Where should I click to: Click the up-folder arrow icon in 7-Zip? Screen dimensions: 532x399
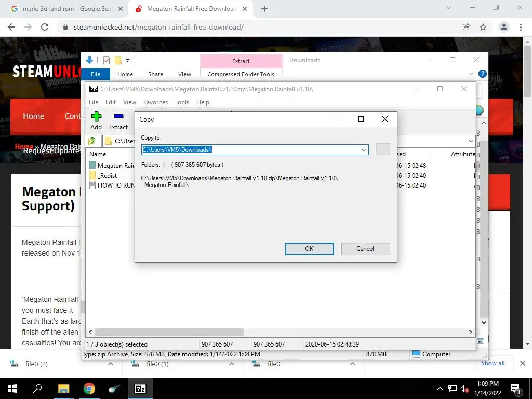pos(92,140)
